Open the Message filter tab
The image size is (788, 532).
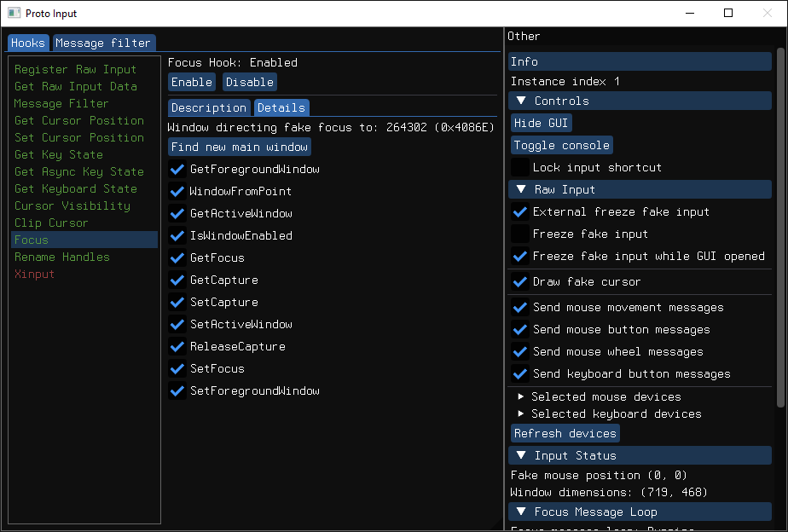(x=103, y=43)
